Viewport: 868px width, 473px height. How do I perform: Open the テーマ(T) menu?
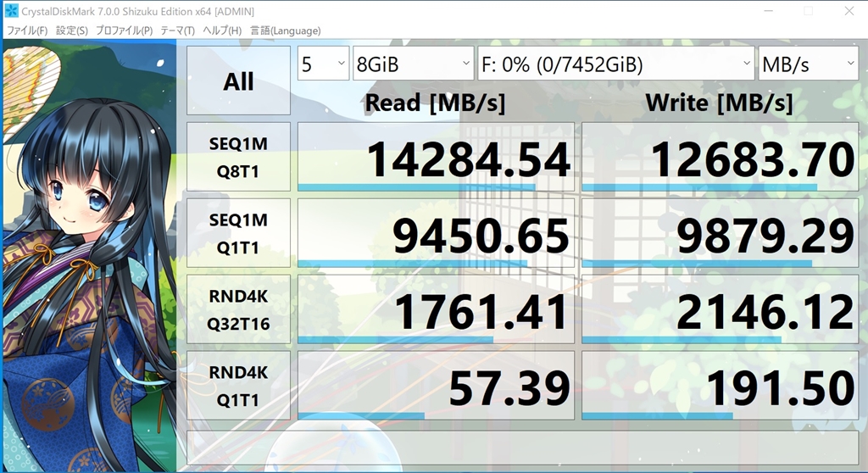tap(178, 31)
